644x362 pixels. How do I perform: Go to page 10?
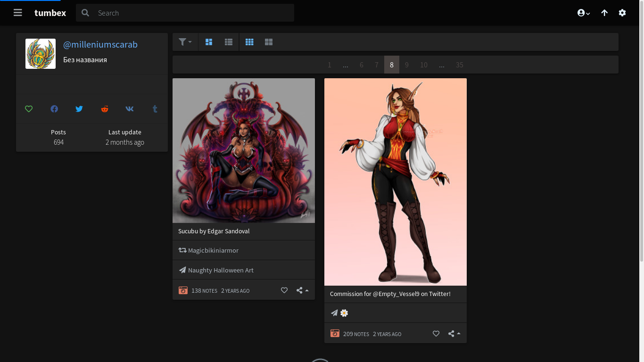tap(424, 65)
